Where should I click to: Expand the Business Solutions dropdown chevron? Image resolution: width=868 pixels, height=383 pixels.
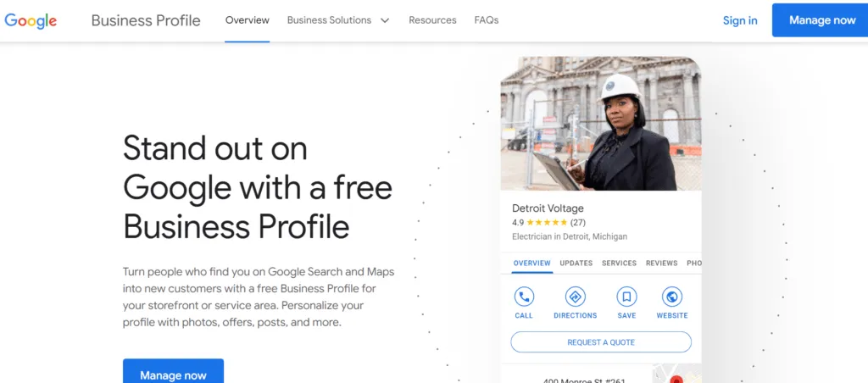tap(385, 20)
